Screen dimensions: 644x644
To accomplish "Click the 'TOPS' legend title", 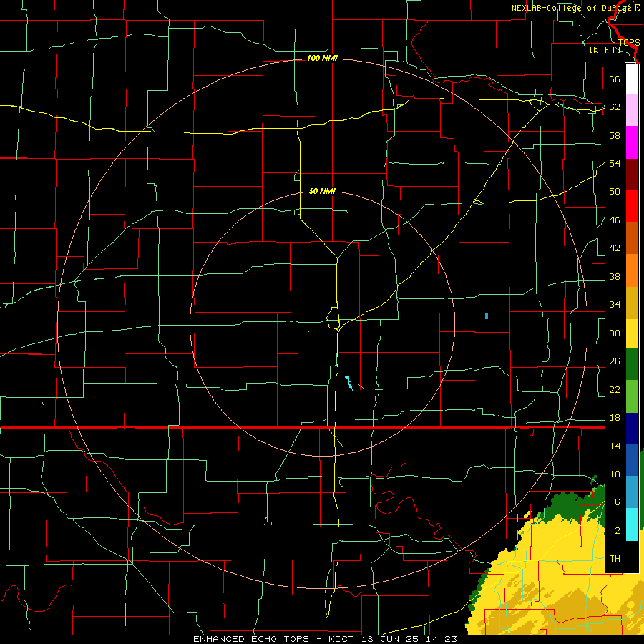I will point(628,43).
